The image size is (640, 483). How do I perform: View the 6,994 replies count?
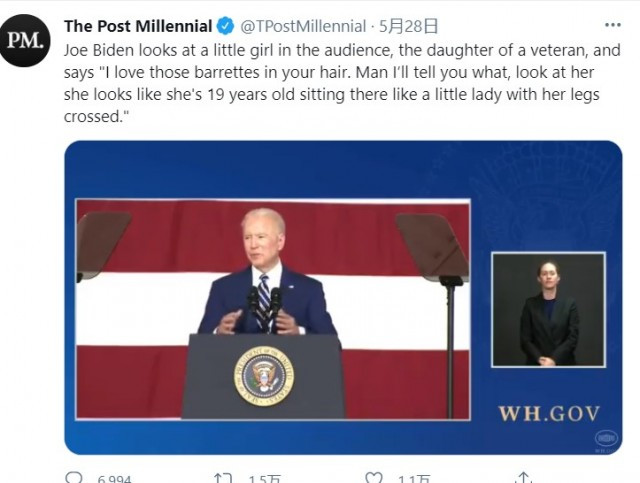[114, 479]
